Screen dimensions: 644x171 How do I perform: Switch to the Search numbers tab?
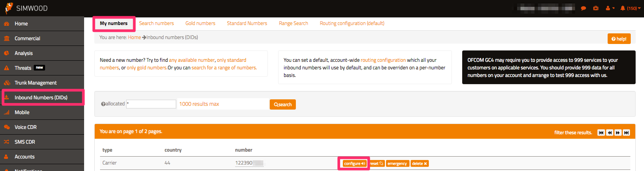click(x=156, y=24)
